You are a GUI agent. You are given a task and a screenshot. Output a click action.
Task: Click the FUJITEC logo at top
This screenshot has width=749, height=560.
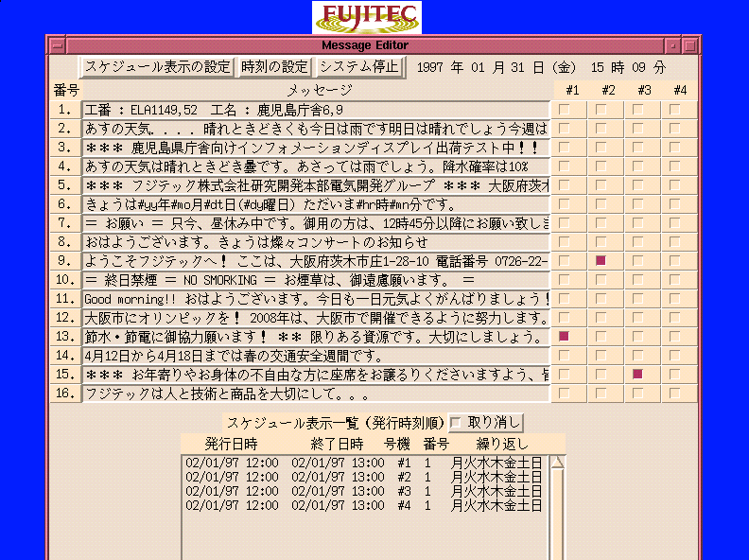tap(367, 17)
